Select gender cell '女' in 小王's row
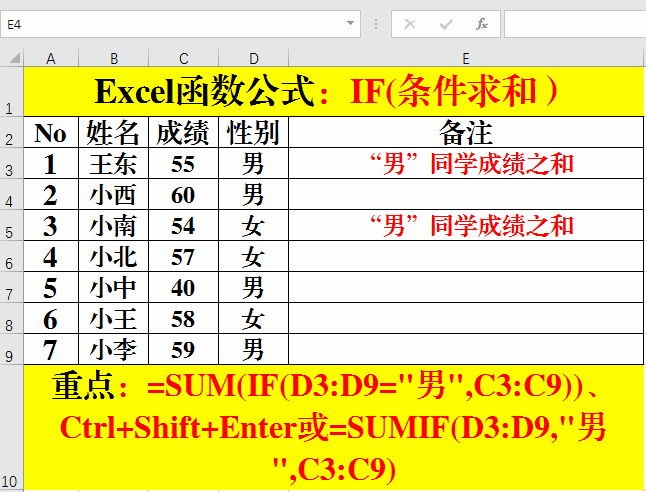The width and height of the screenshot is (646, 492). 253,318
